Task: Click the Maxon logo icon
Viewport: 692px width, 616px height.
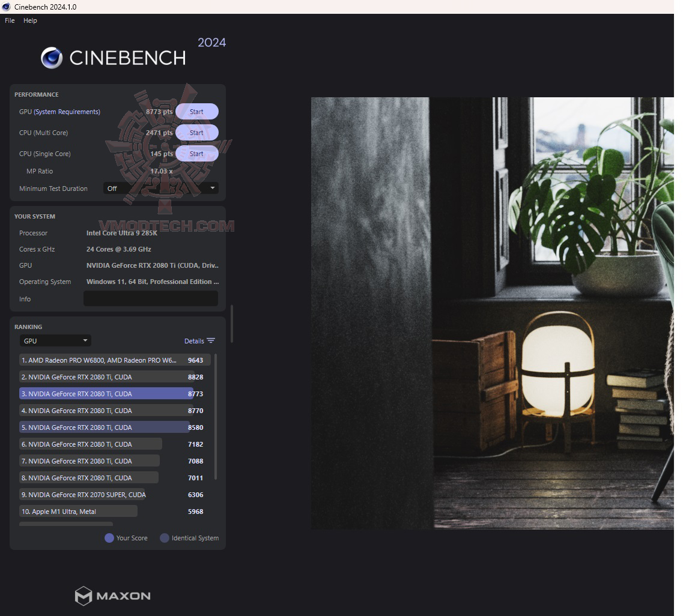Action: 83,596
